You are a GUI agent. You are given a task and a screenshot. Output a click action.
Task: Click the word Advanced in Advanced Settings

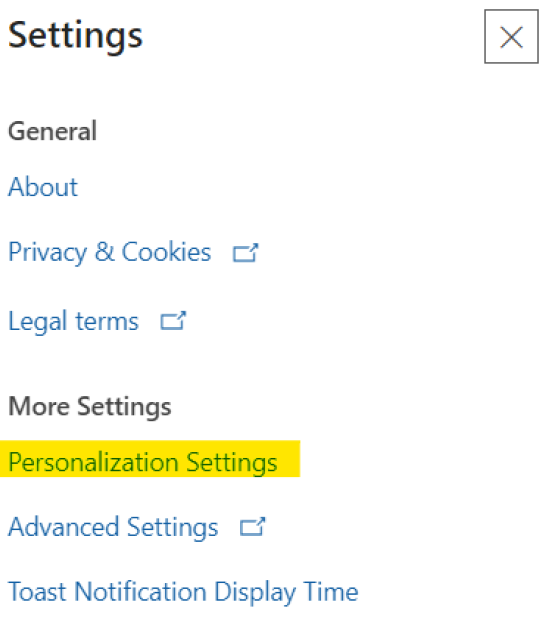(x=64, y=527)
